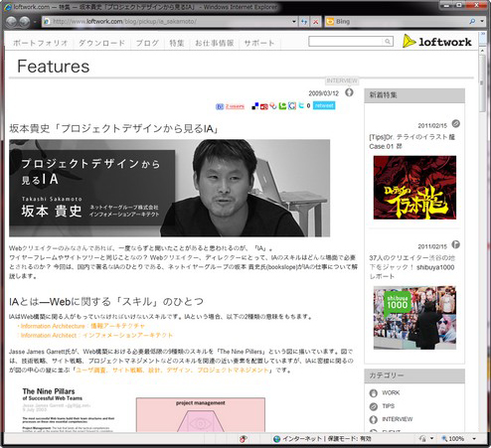Screen dimensions: 491x448
Task: Open the お仕事情報 menu item
Action: pyautogui.click(x=214, y=43)
